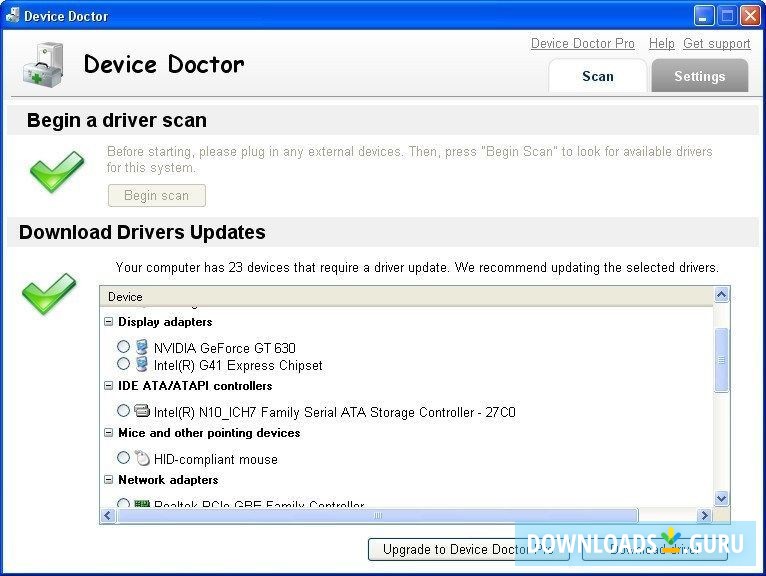Click Intel(R) N10_ICH7 Serial ATA Storage Controller text
The image size is (766, 576).
pyautogui.click(x=335, y=412)
